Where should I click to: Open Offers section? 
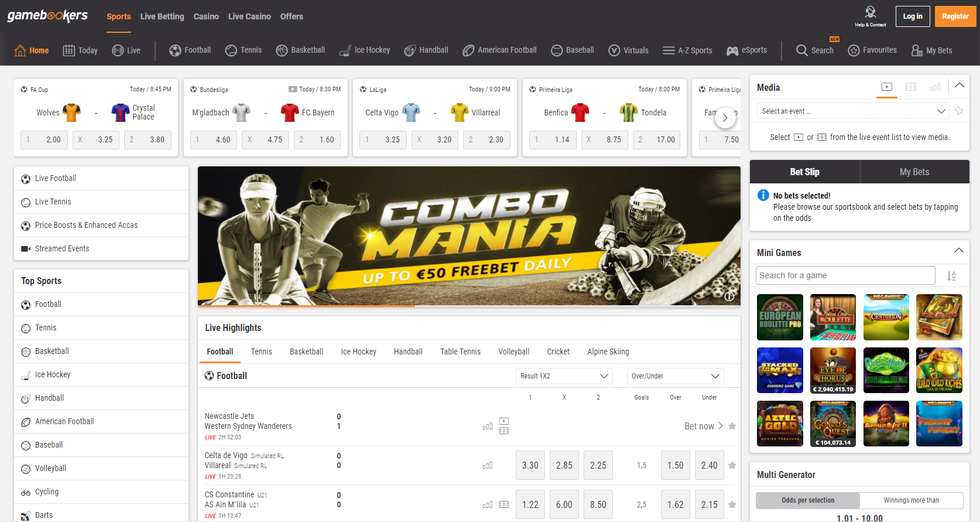[292, 16]
